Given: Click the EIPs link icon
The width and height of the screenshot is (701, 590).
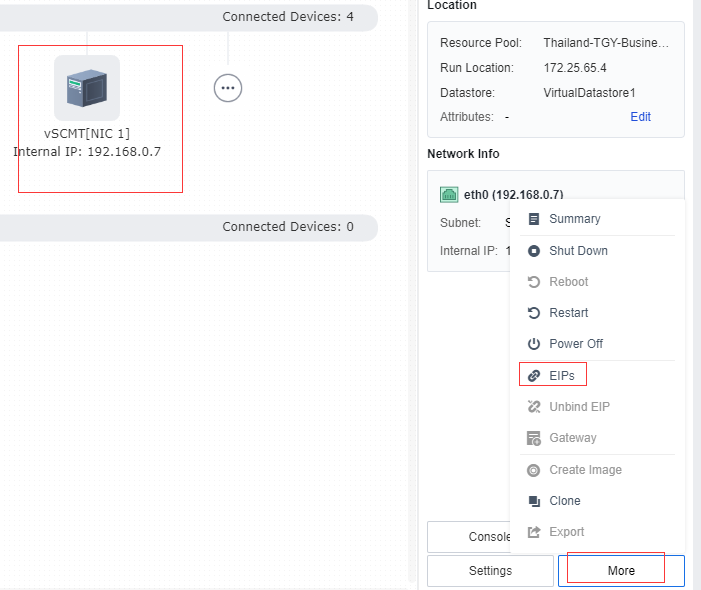Looking at the screenshot, I should click(x=533, y=376).
